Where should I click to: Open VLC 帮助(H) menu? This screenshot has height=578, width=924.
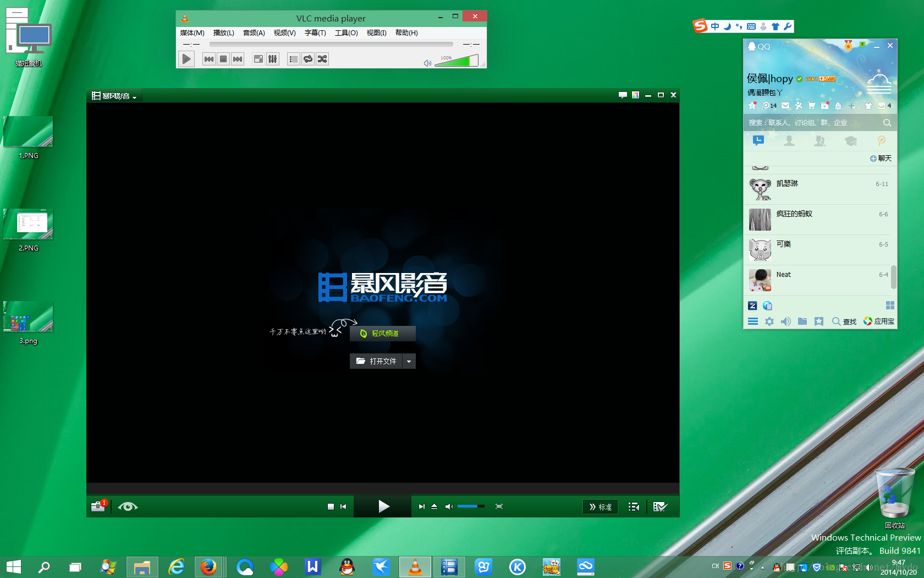click(406, 33)
